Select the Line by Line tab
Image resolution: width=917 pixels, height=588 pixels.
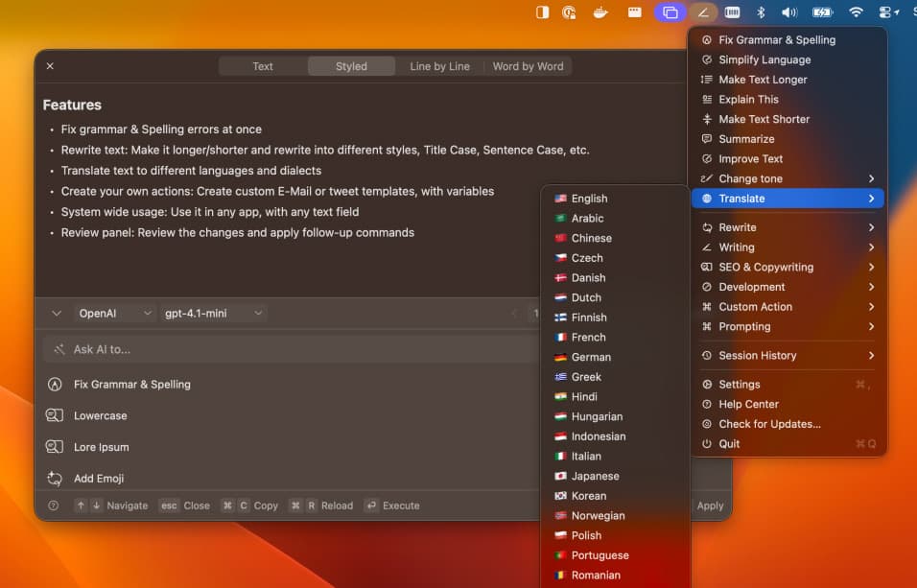click(x=439, y=66)
